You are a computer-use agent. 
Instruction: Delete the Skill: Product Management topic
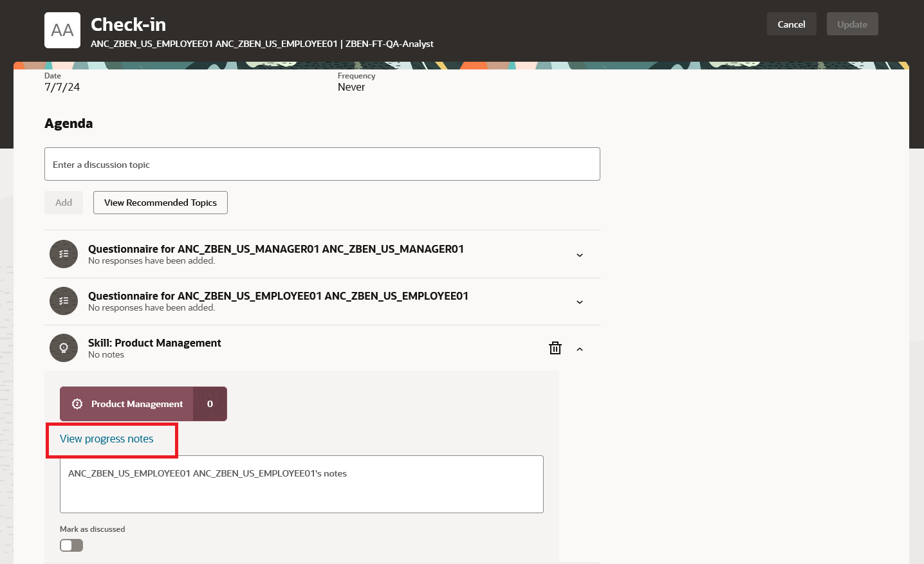(x=555, y=348)
